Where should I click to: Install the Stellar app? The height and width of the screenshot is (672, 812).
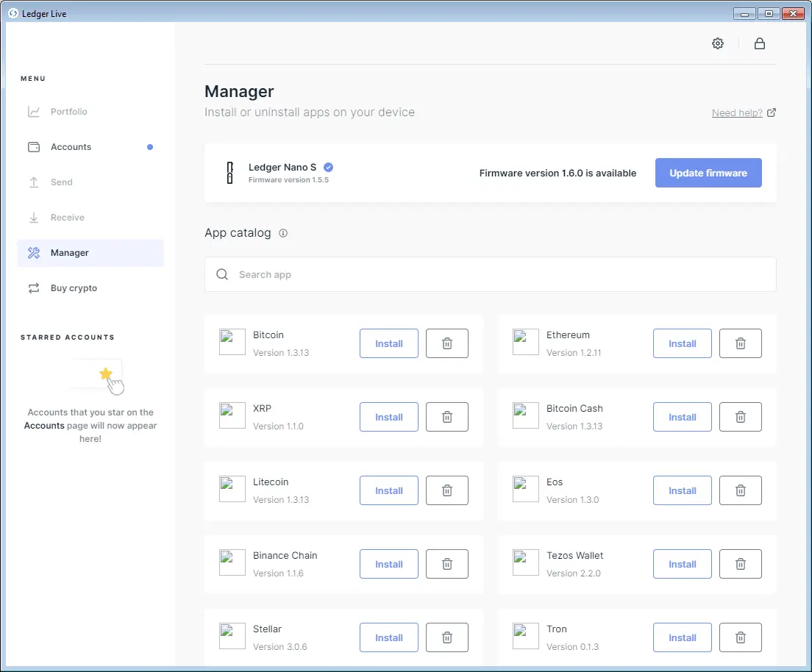[x=389, y=637]
